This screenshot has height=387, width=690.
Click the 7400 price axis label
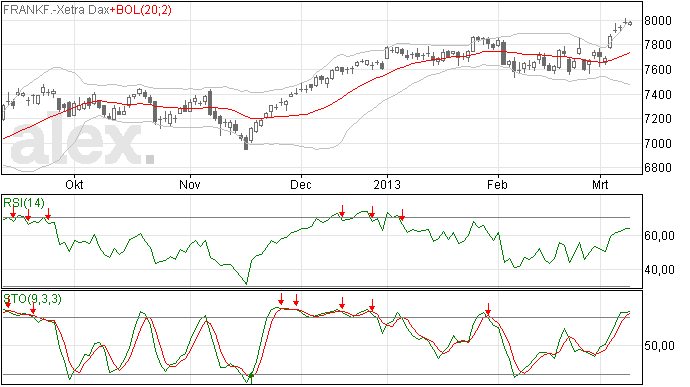657,94
